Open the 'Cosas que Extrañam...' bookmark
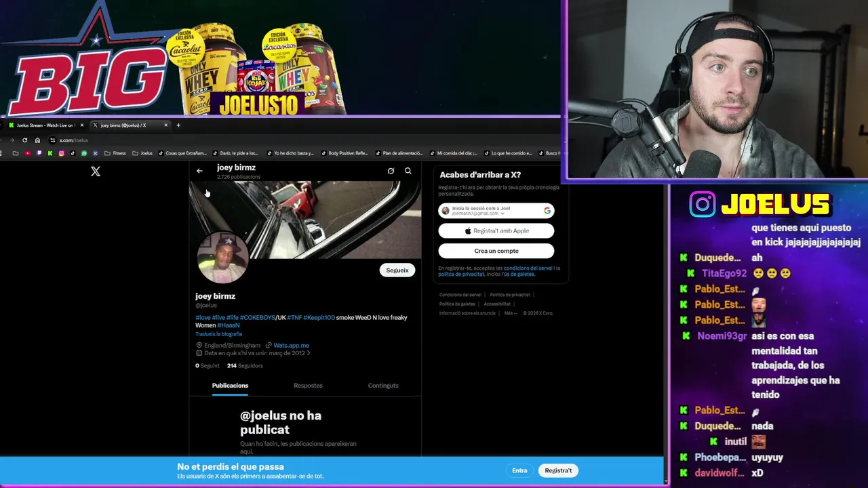Viewport: 868px width, 488px height. tap(182, 153)
